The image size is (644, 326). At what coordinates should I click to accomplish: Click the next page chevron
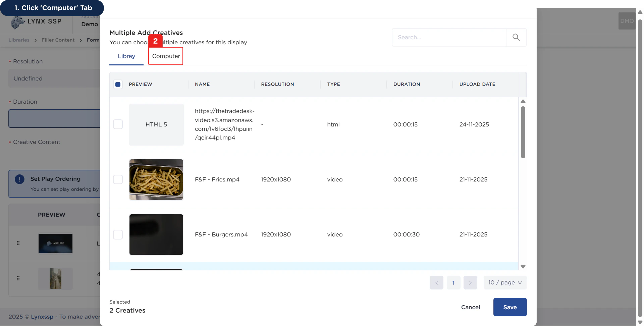[470, 282]
